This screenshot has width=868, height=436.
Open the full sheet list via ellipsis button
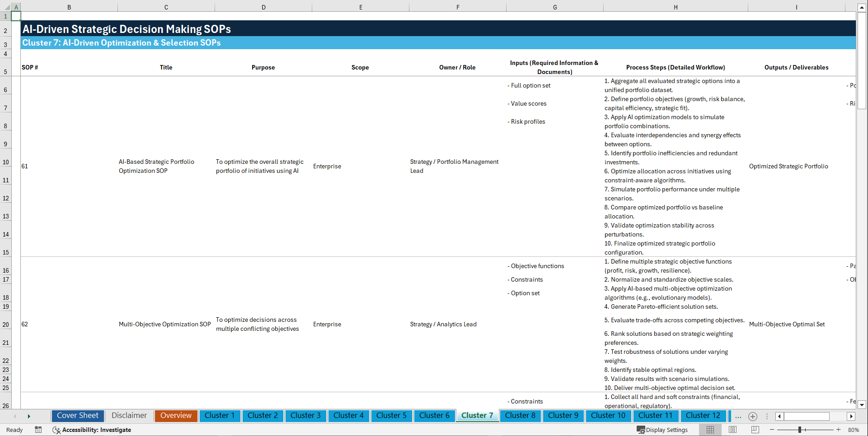[738, 417]
